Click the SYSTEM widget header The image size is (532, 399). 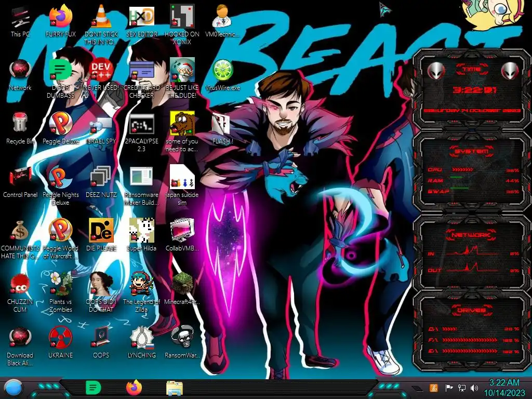[x=472, y=151]
